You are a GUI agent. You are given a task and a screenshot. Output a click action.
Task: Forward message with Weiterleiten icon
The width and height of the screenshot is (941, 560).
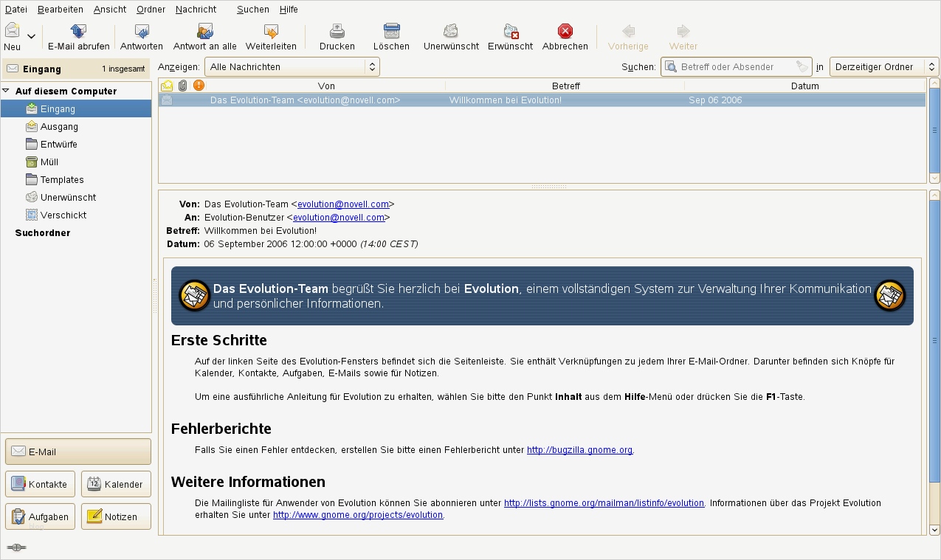pyautogui.click(x=271, y=31)
